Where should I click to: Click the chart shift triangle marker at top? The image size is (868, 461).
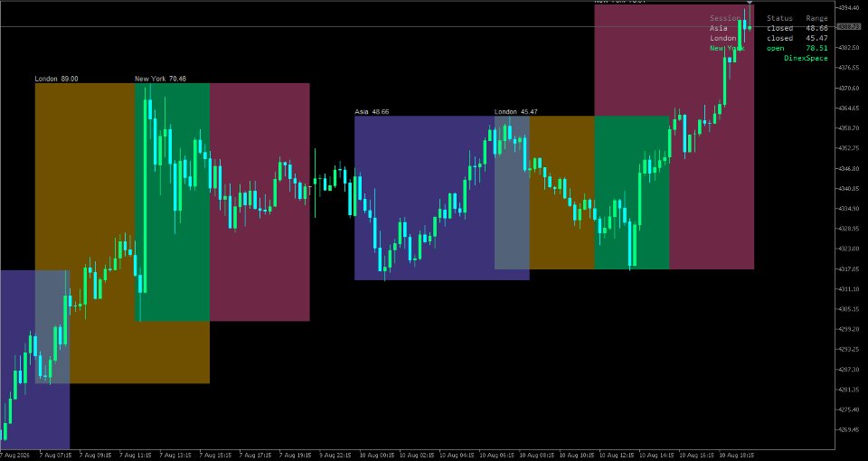(x=750, y=3)
